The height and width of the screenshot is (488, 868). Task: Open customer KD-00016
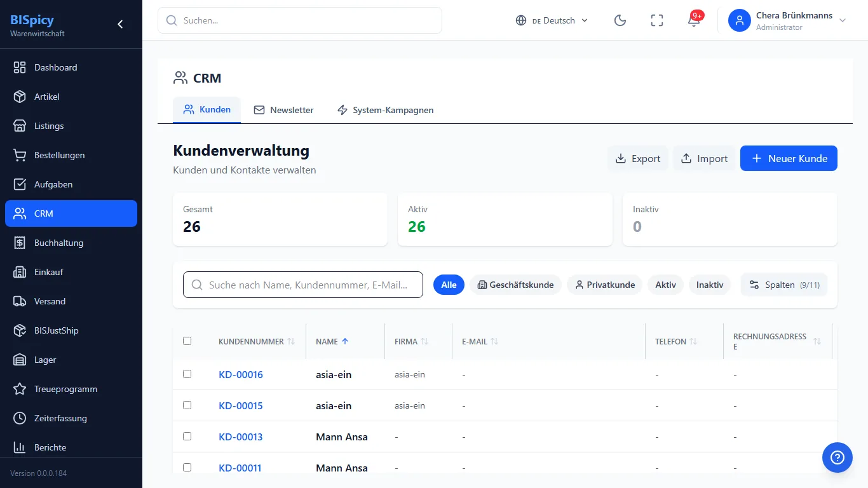241,374
